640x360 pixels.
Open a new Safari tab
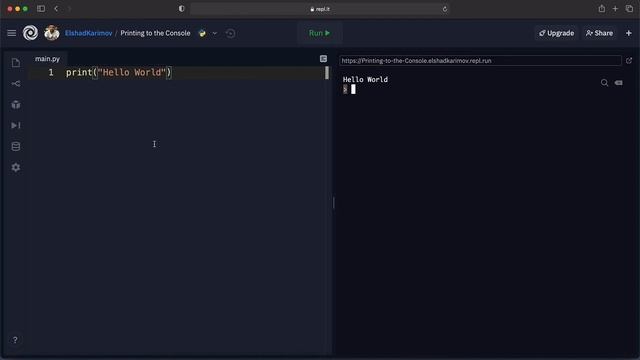pyautogui.click(x=615, y=9)
